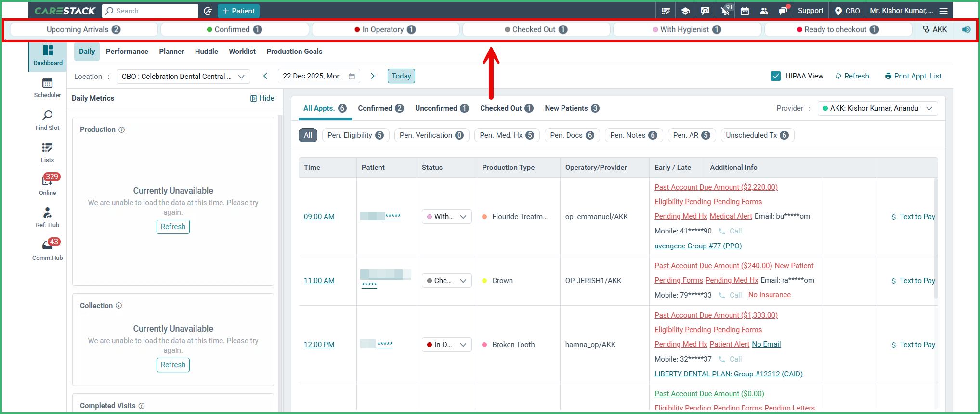The height and width of the screenshot is (414, 980).
Task: Open the task list icon in top bar
Action: click(666, 11)
